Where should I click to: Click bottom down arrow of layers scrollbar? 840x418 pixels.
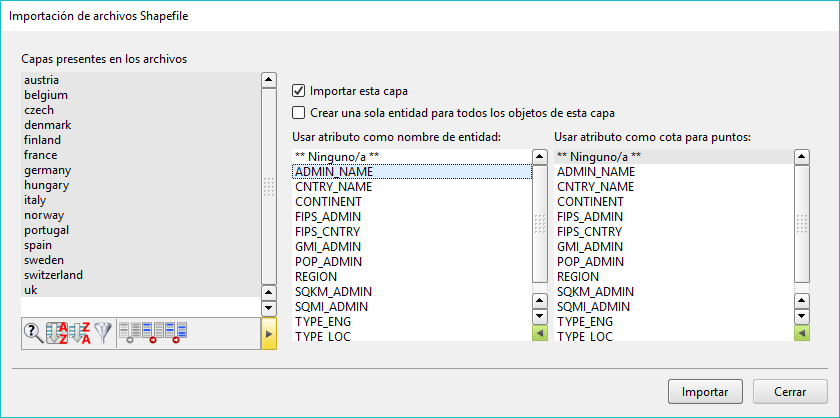click(269, 309)
